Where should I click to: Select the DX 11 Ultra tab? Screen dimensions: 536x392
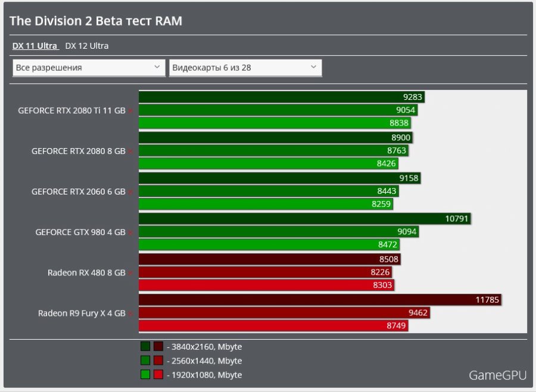coord(34,46)
